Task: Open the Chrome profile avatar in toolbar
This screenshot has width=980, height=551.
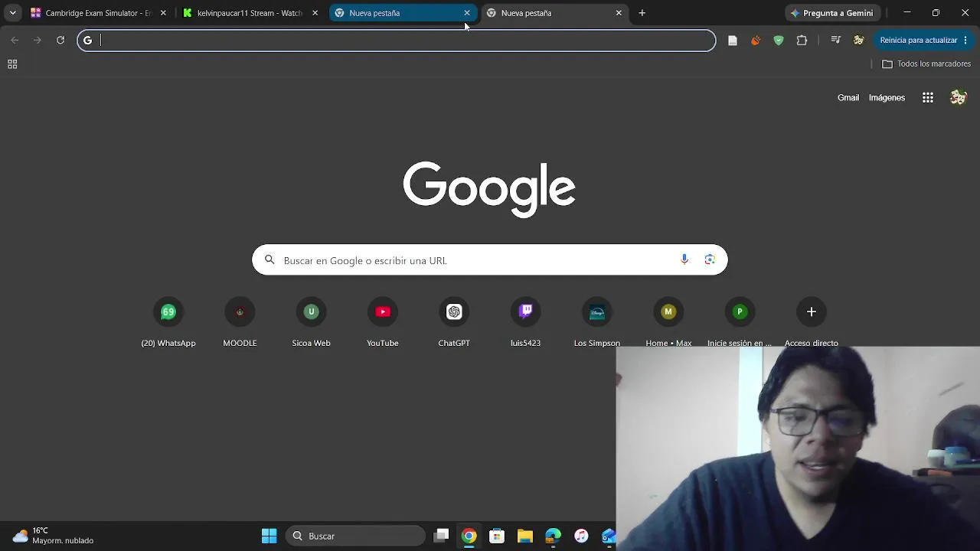Action: (x=859, y=41)
